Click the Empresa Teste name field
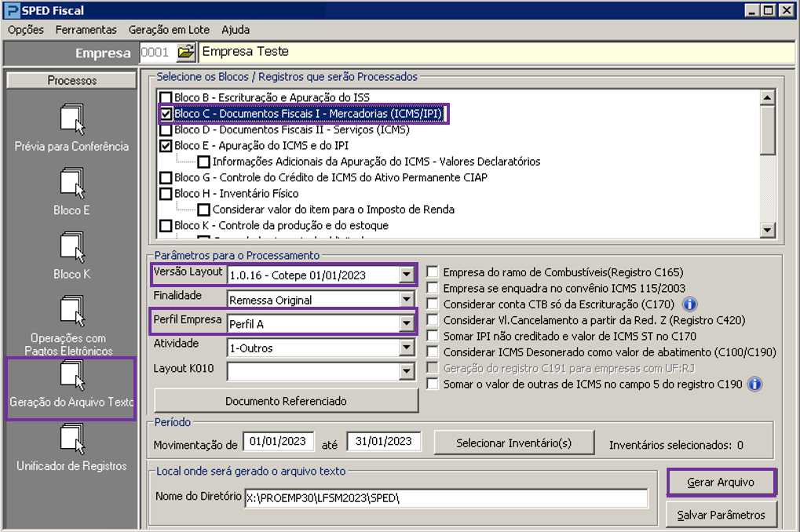Screen dimensions: 800x532 [x=496, y=52]
